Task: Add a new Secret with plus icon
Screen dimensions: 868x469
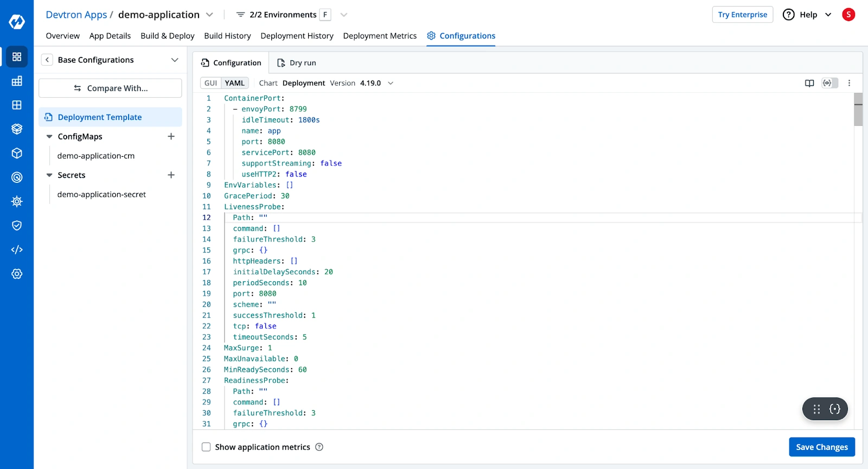Action: pos(171,175)
